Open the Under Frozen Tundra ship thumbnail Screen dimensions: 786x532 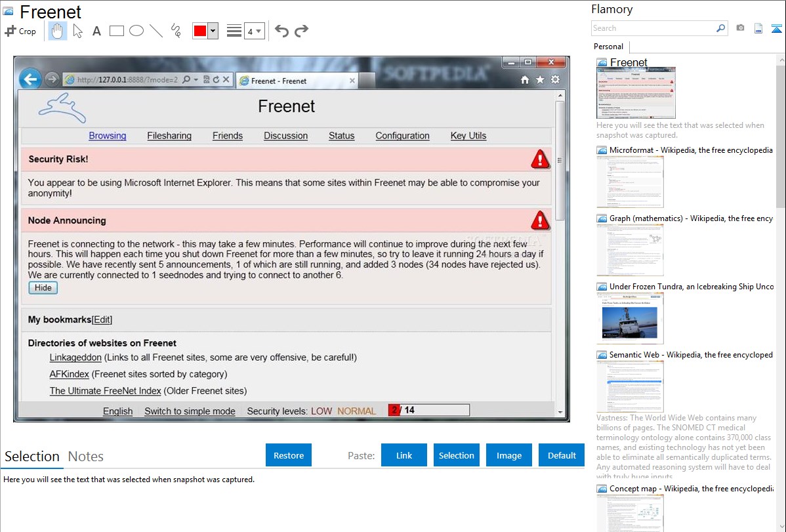[630, 318]
